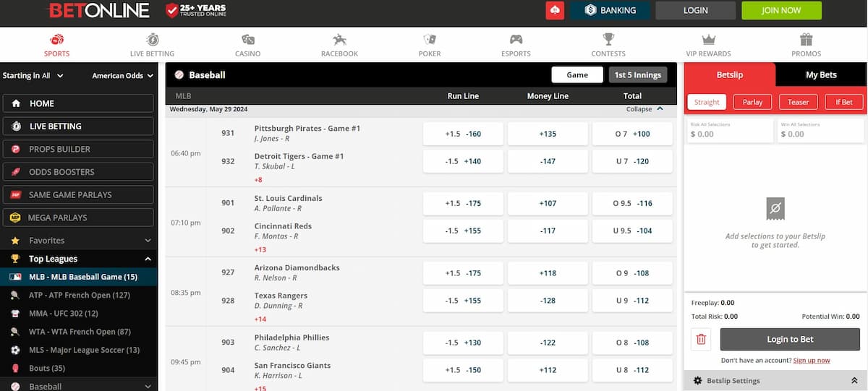868x391 pixels.
Task: Switch to the My Bets tab
Action: click(x=821, y=74)
